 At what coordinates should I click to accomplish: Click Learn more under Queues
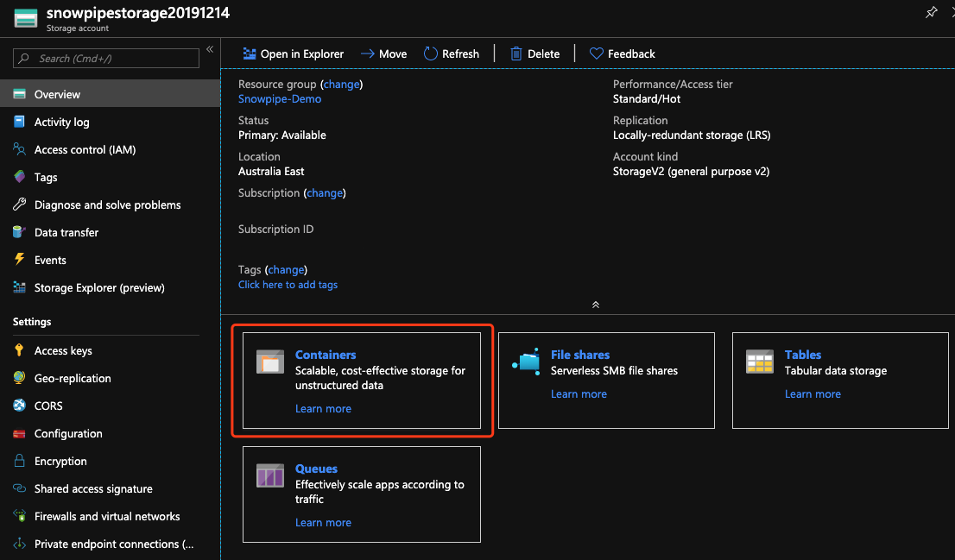pos(323,522)
